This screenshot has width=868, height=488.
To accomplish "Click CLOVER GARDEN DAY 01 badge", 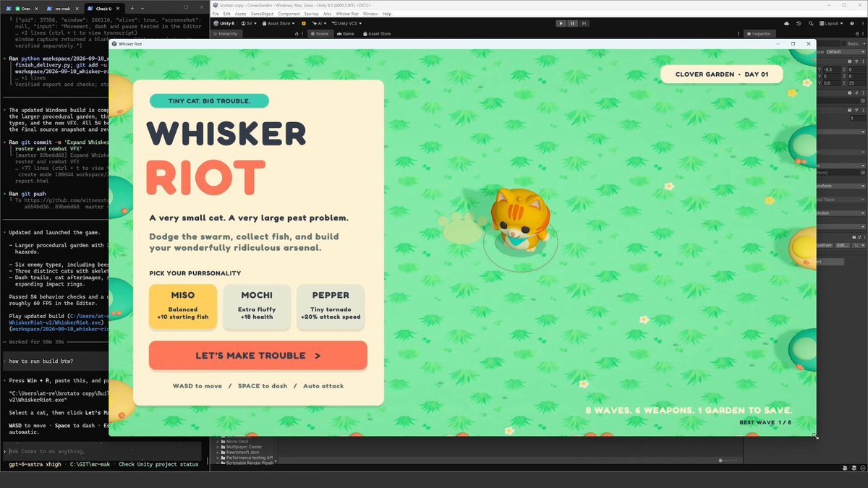I will 722,74.
